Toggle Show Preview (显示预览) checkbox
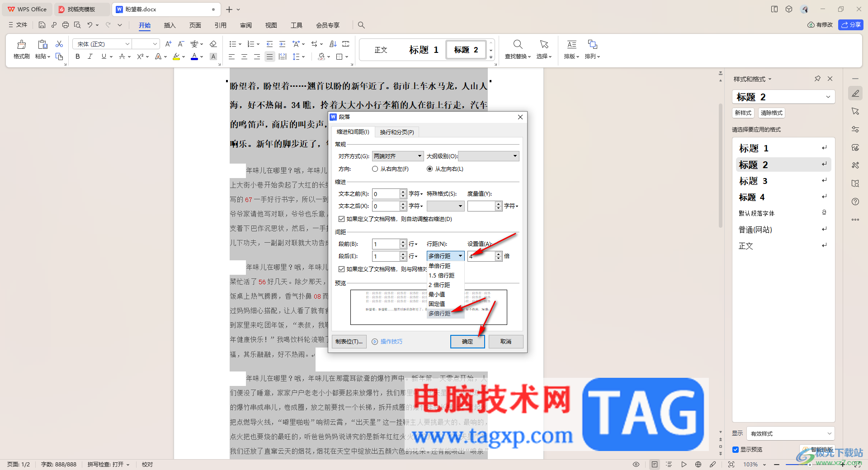868x470 pixels. click(736, 450)
